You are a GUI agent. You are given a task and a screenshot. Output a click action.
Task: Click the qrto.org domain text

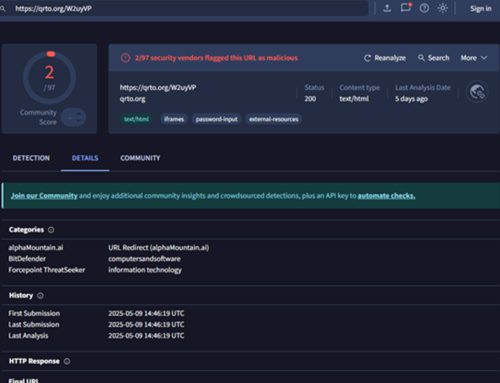[133, 99]
